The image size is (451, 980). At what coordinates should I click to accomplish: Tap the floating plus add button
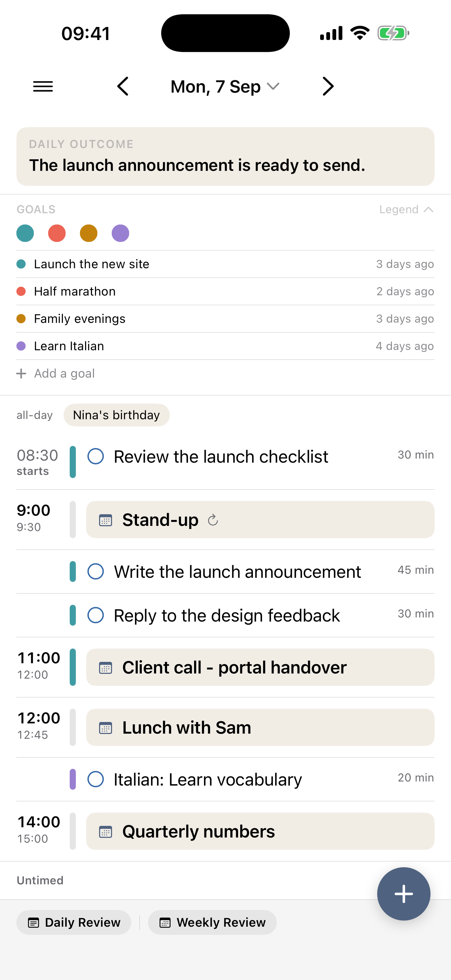[x=404, y=894]
